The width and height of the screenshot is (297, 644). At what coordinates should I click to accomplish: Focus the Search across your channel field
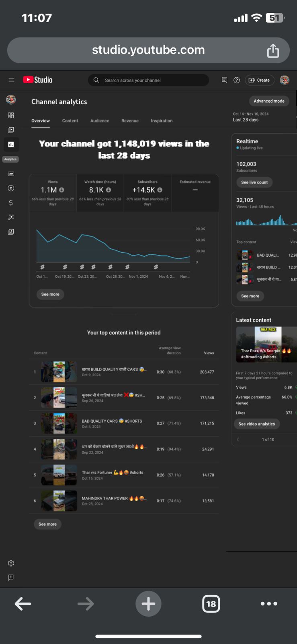[x=148, y=80]
